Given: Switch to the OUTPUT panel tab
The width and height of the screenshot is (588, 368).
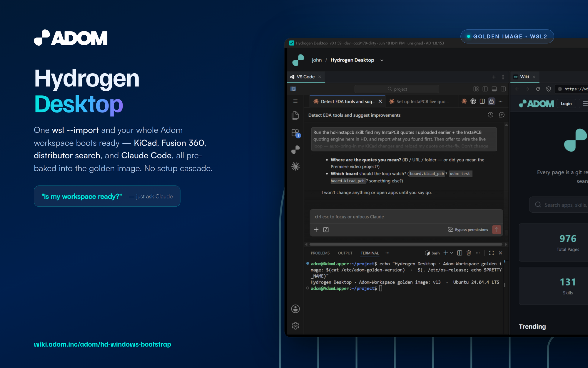Looking at the screenshot, I should click(x=345, y=253).
